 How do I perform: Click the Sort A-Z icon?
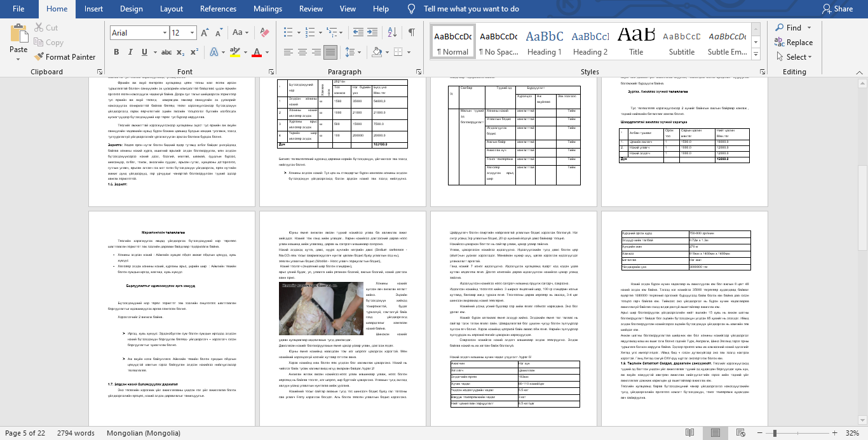(392, 32)
